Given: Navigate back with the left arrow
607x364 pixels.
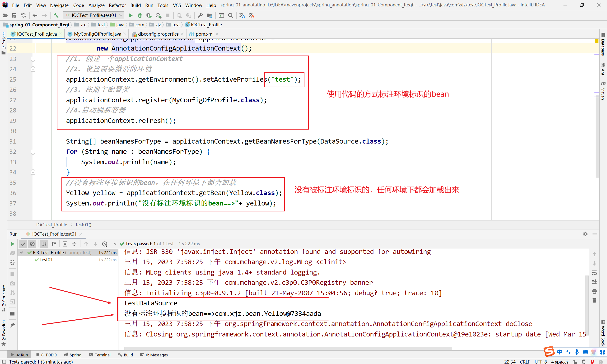Looking at the screenshot, I should 35,15.
